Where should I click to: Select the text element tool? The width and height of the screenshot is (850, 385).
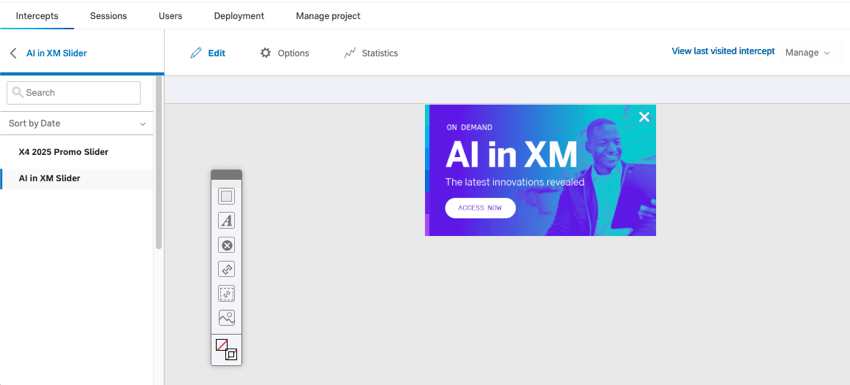click(x=227, y=221)
